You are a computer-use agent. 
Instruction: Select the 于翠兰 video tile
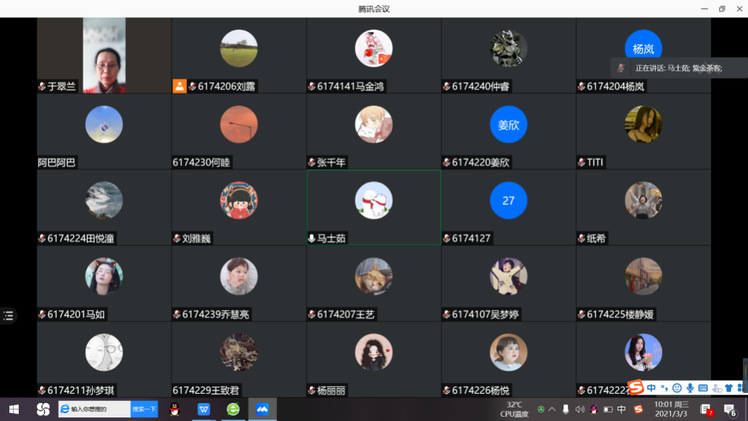pyautogui.click(x=103, y=55)
